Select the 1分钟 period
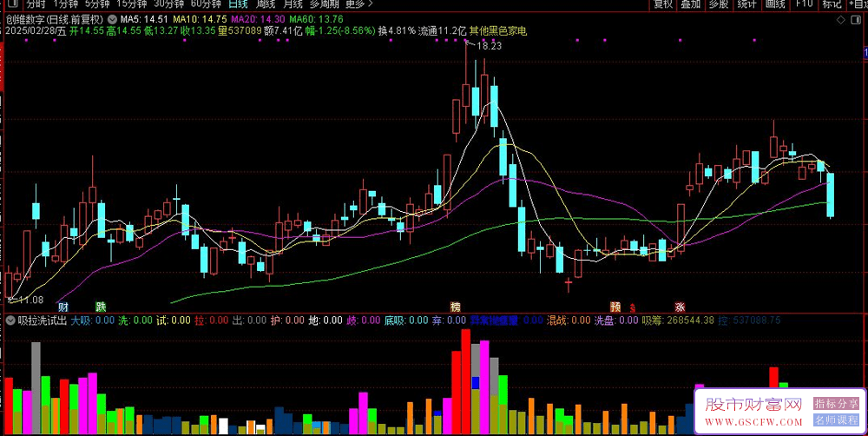 click(x=65, y=3)
